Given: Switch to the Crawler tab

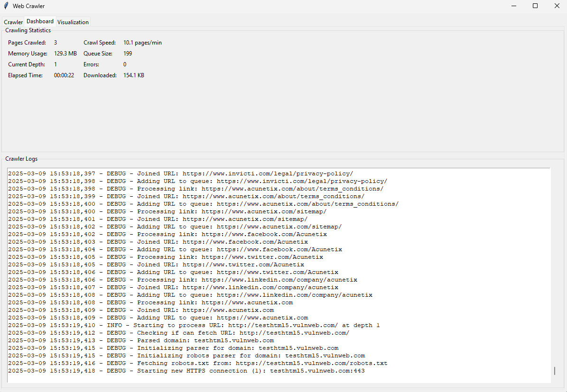Looking at the screenshot, I should pos(13,22).
